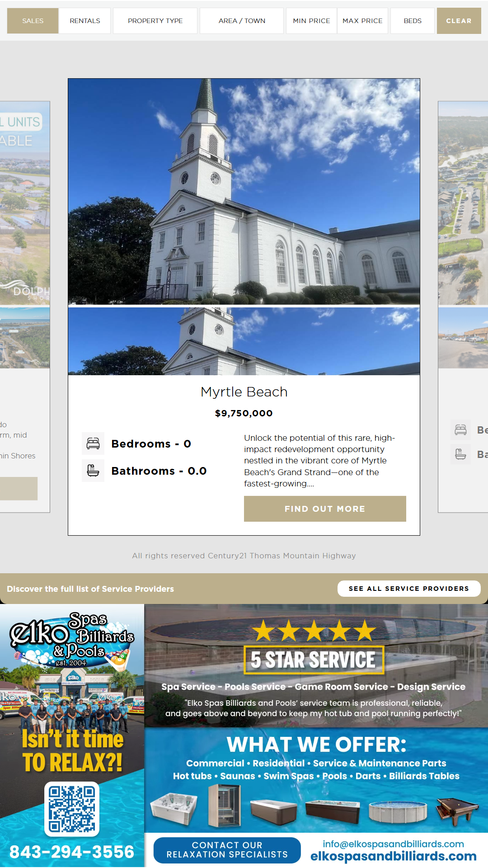Image resolution: width=488 pixels, height=868 pixels.
Task: Expand the Area / Town dropdown
Action: [x=242, y=21]
